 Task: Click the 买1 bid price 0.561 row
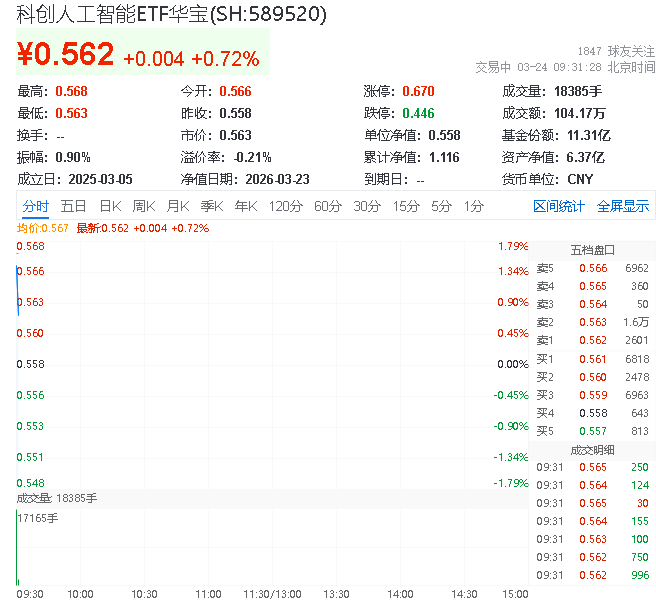592,359
